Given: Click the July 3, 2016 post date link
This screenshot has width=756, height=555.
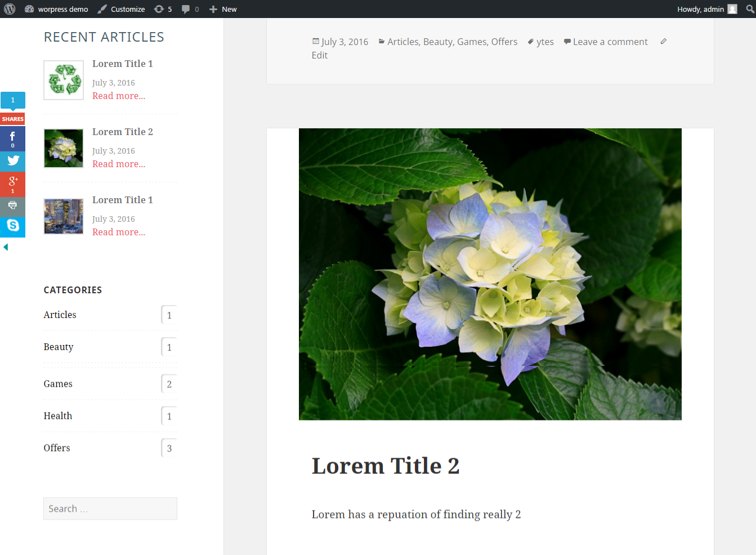Looking at the screenshot, I should 345,42.
